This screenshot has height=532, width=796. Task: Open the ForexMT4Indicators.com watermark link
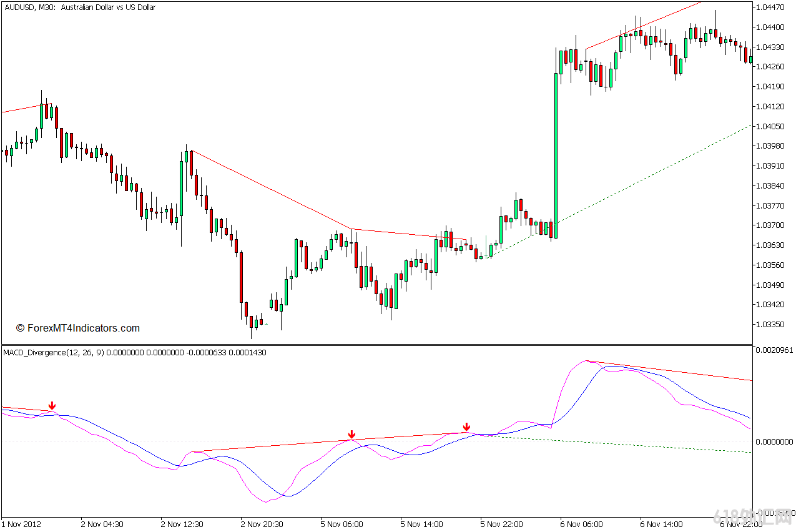coord(78,328)
